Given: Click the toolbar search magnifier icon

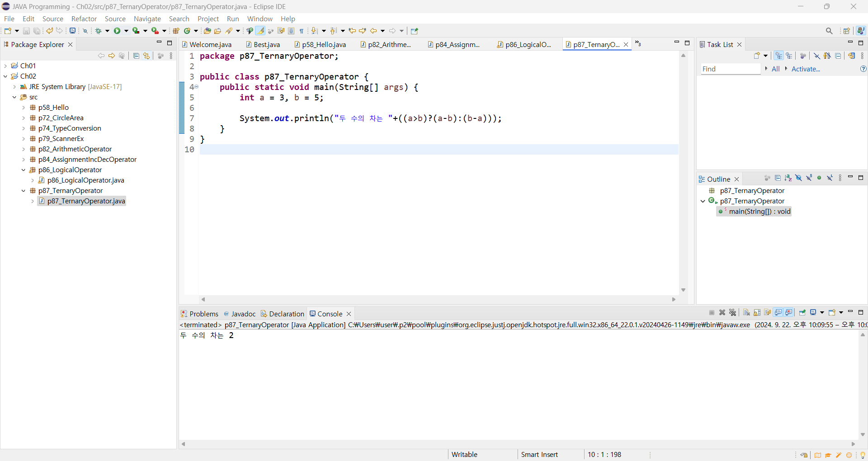Looking at the screenshot, I should click(829, 31).
